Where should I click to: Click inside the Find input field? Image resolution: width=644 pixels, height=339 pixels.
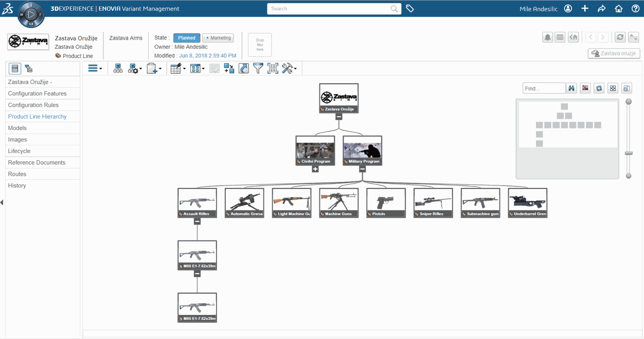(544, 88)
